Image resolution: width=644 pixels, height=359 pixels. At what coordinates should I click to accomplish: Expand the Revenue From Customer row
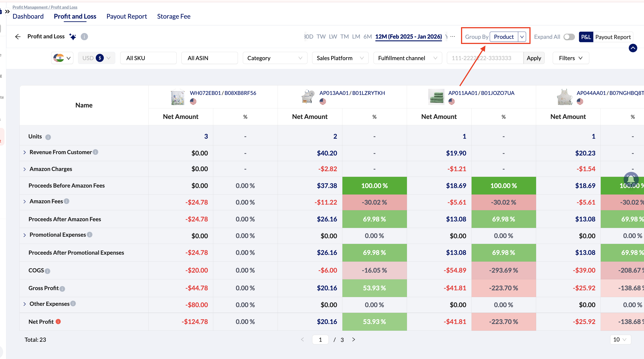[24, 152]
